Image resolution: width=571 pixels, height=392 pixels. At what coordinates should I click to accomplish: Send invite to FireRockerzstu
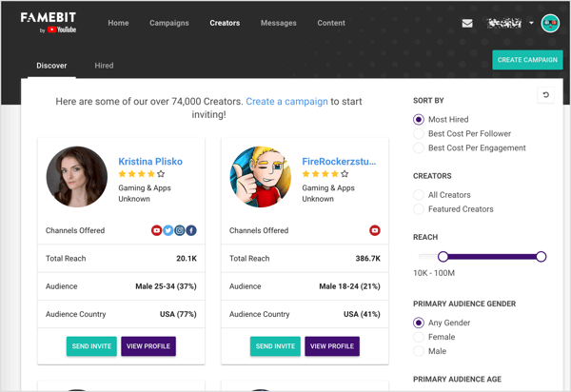tap(275, 346)
